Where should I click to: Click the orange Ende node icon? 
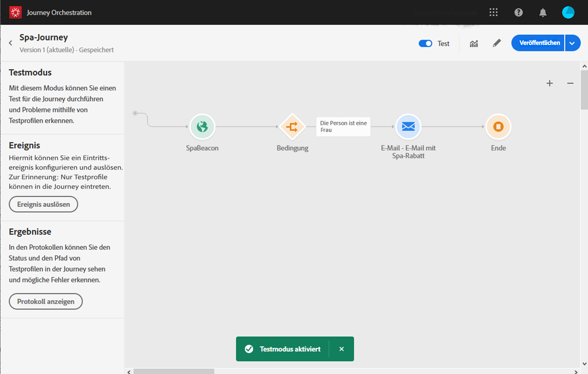(498, 127)
